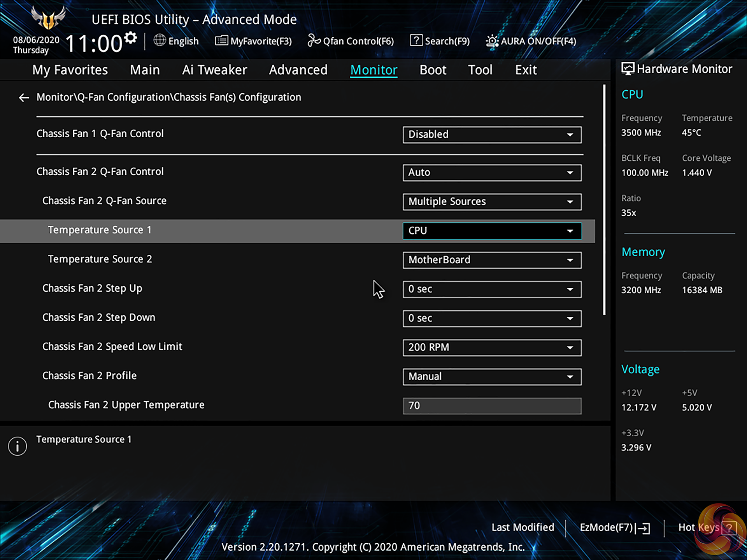Open Chassis Fan 1 Q-Fan Control dropdown
Viewport: 747px width, 560px height.
(x=492, y=135)
